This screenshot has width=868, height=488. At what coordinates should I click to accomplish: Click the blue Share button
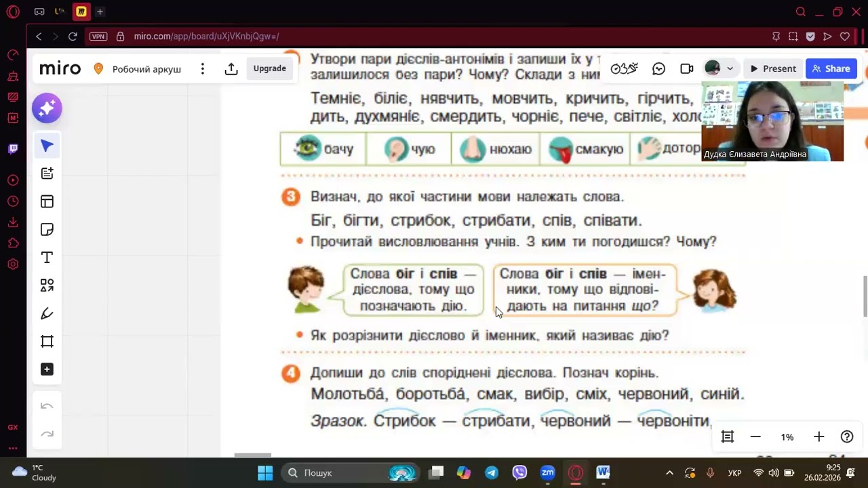click(831, 68)
